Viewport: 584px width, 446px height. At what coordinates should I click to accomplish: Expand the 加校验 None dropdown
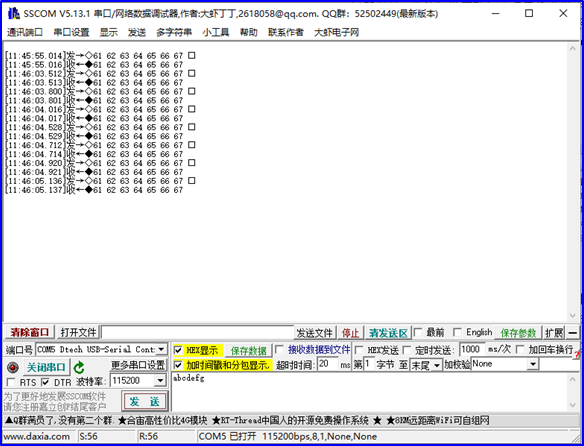[533, 364]
